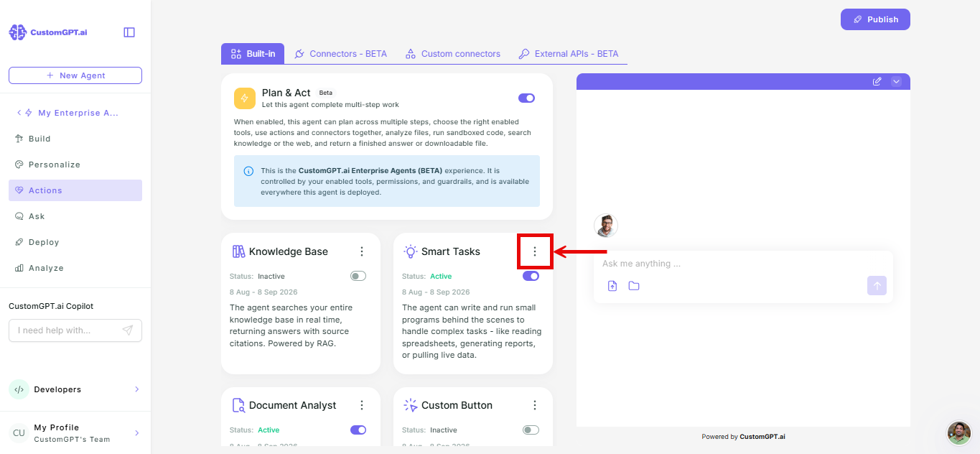Click the CustomGPT.ai brain logo

click(17, 32)
